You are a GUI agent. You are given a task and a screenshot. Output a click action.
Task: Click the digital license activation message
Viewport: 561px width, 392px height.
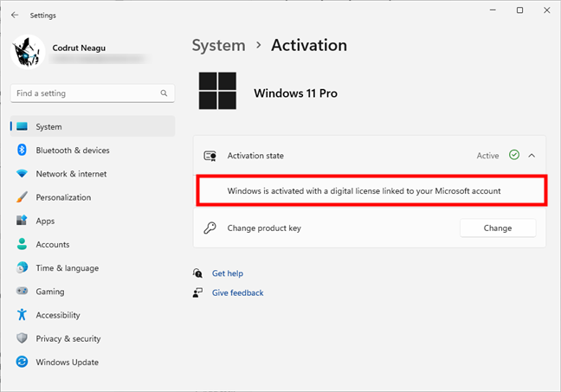pos(364,191)
